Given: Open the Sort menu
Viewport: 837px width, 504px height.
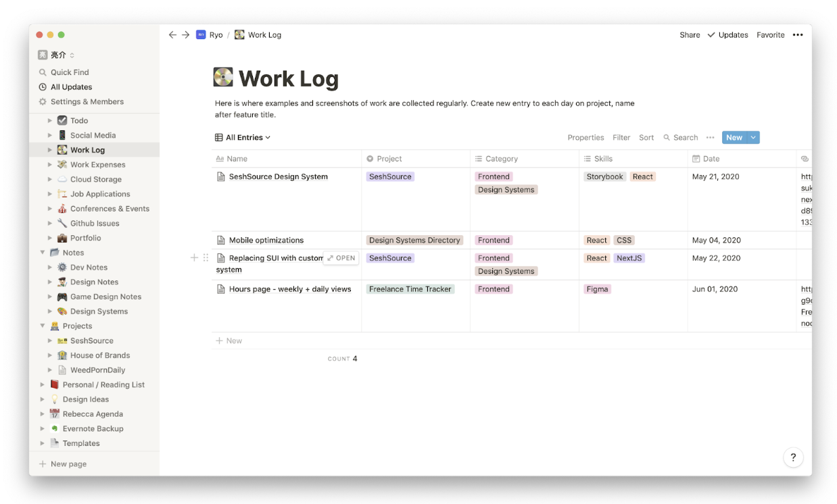Looking at the screenshot, I should (646, 137).
